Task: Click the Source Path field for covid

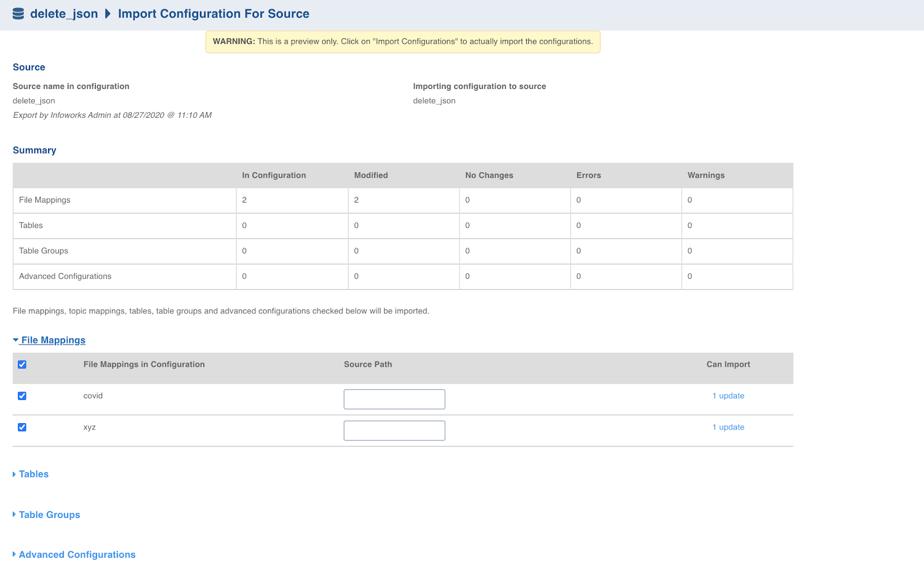Action: click(x=394, y=399)
